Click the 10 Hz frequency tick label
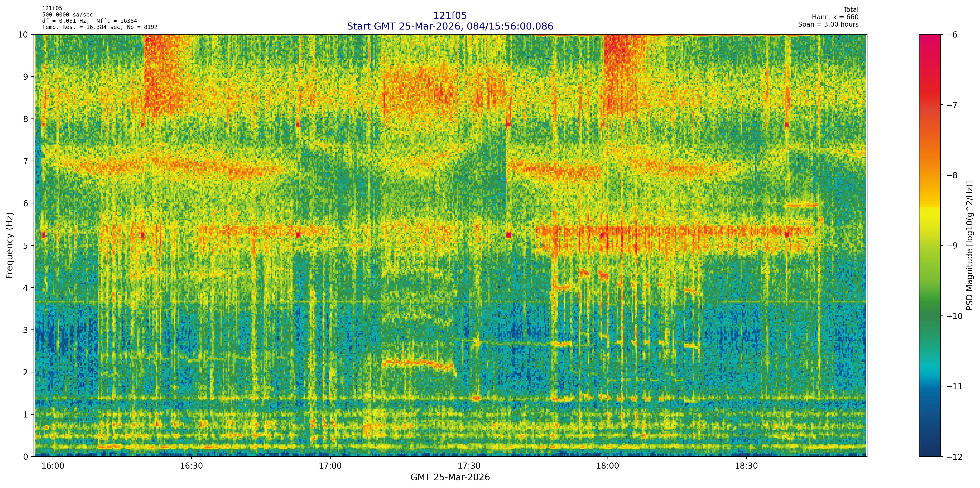This screenshot has height=488, width=980. [23, 35]
